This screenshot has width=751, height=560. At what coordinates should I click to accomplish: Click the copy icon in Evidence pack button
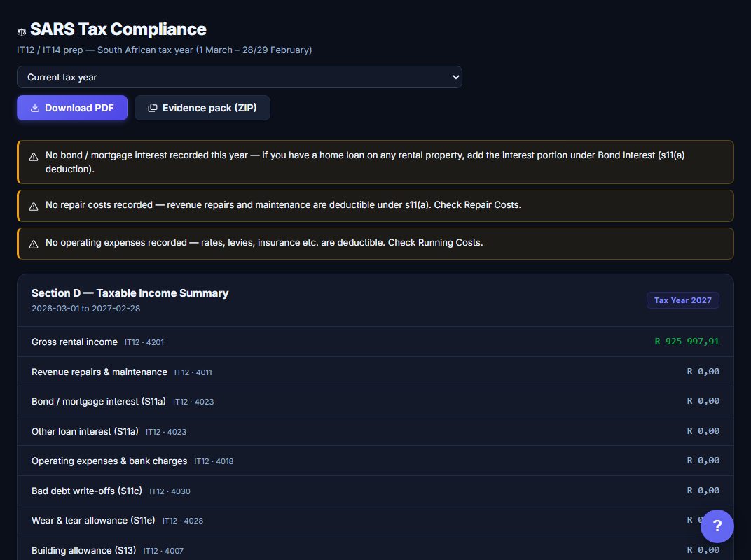click(x=152, y=108)
